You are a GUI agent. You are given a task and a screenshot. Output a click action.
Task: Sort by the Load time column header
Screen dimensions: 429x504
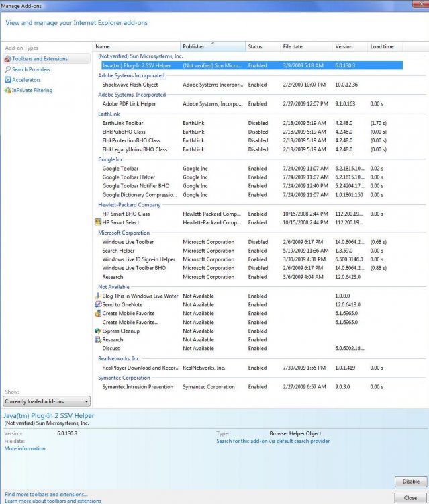[x=385, y=46]
